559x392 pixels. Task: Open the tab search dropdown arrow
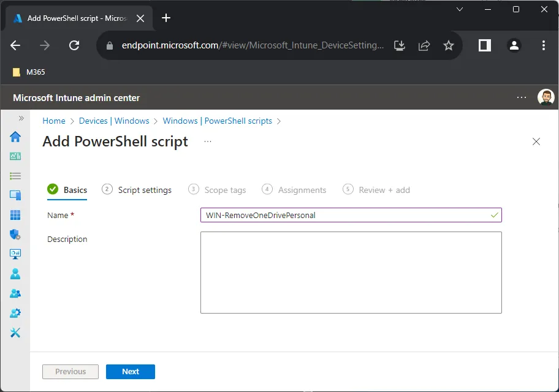click(460, 9)
